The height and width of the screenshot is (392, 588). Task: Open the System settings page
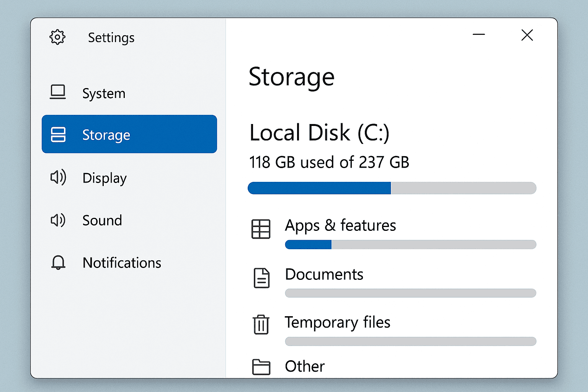click(x=104, y=93)
